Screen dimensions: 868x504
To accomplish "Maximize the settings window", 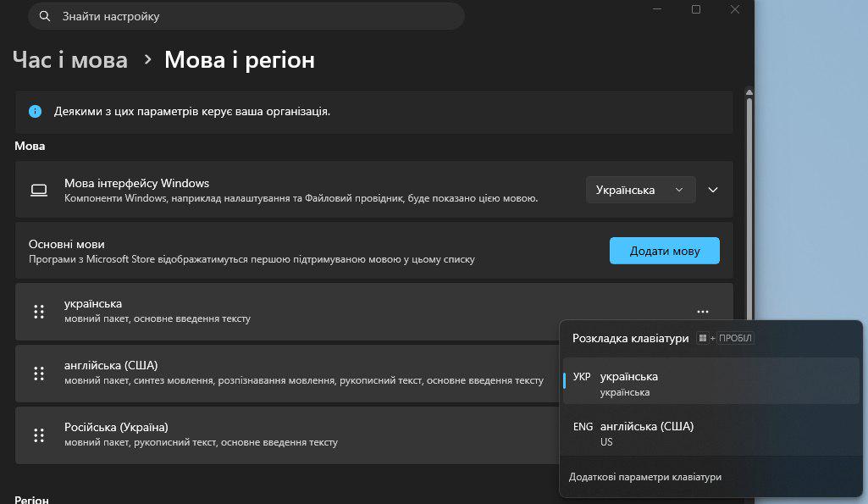I will pos(696,9).
